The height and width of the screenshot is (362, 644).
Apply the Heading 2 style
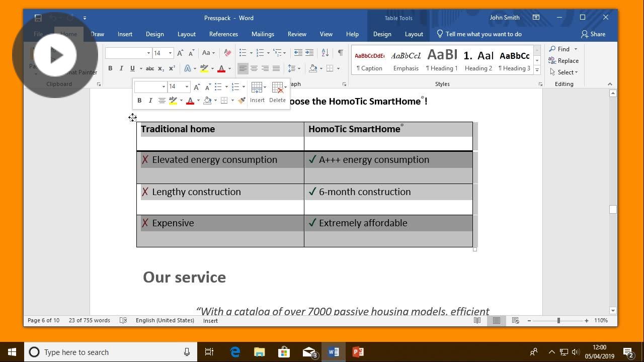(x=478, y=60)
